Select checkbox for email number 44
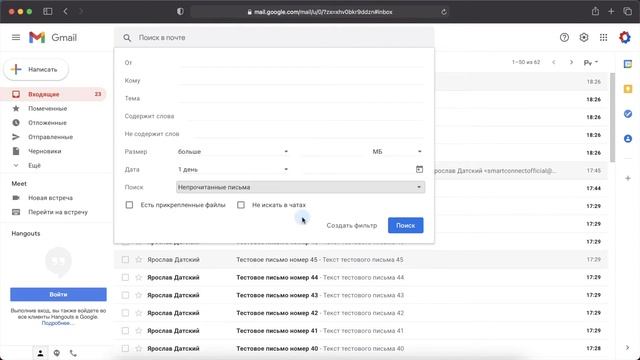640x360 pixels. click(x=125, y=278)
